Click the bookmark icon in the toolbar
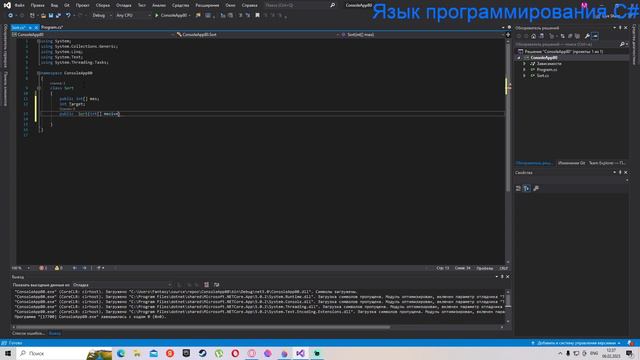 [x=257, y=15]
